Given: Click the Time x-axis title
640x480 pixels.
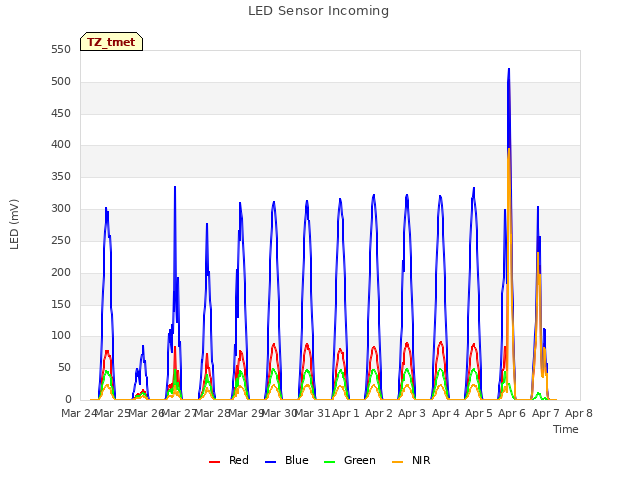Looking at the screenshot, I should (566, 429).
